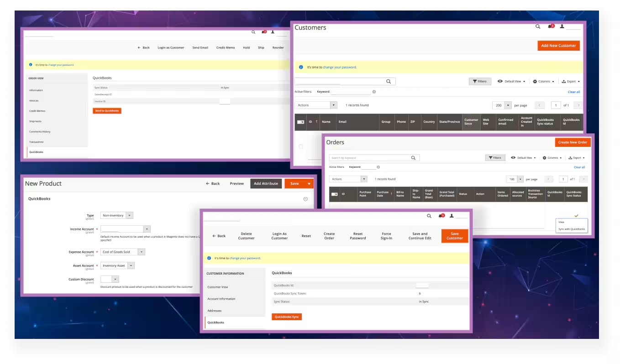The image size is (620, 364).
Task: Open account user icon in order view window
Action: tap(273, 32)
